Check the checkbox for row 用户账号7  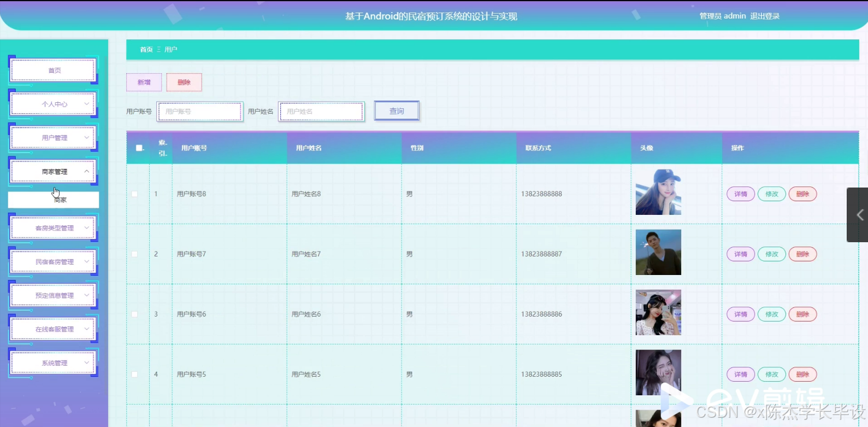pos(134,254)
